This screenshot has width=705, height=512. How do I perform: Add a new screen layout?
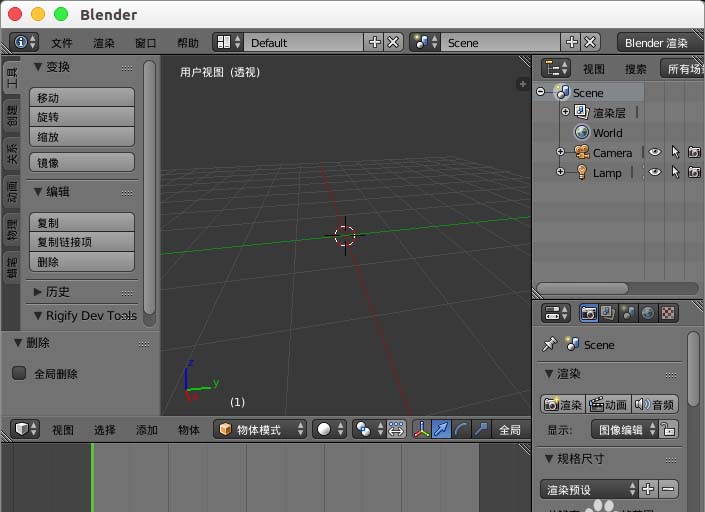375,42
